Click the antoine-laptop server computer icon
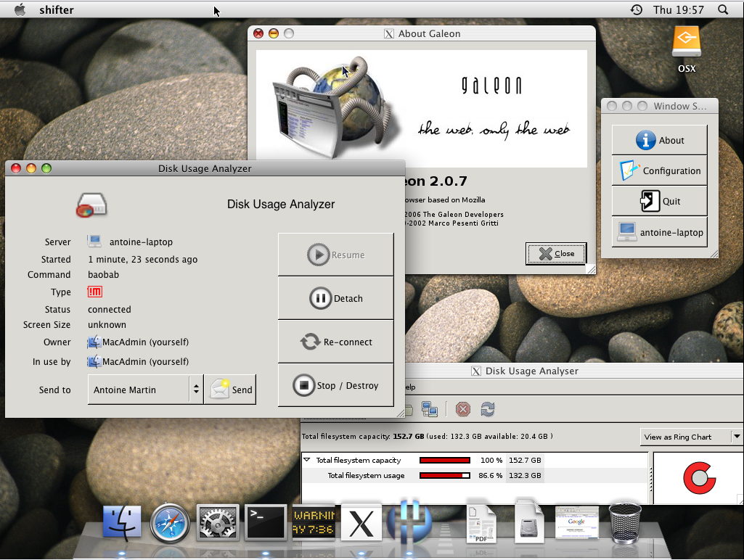The width and height of the screenshot is (744, 560). 94,242
